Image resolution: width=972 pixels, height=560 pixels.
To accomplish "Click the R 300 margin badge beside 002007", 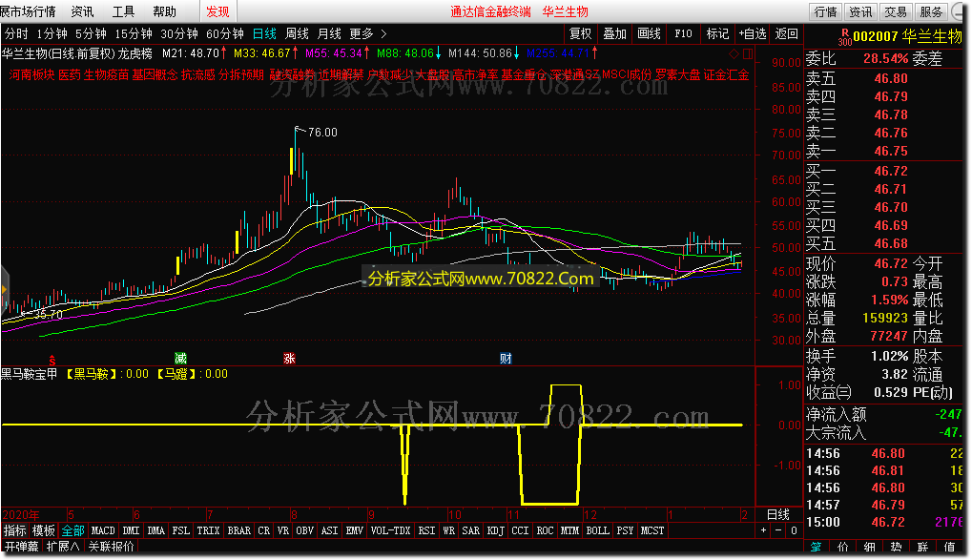I will pyautogui.click(x=844, y=37).
